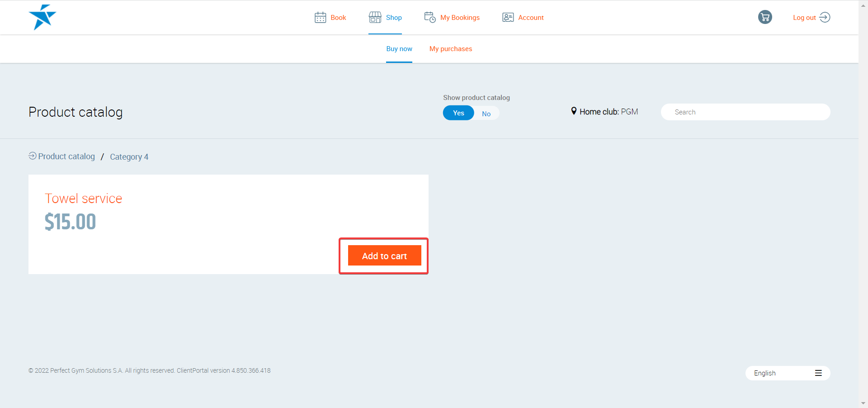Viewport: 868px width, 408px height.
Task: Open the My purchases tab
Action: [x=450, y=49]
